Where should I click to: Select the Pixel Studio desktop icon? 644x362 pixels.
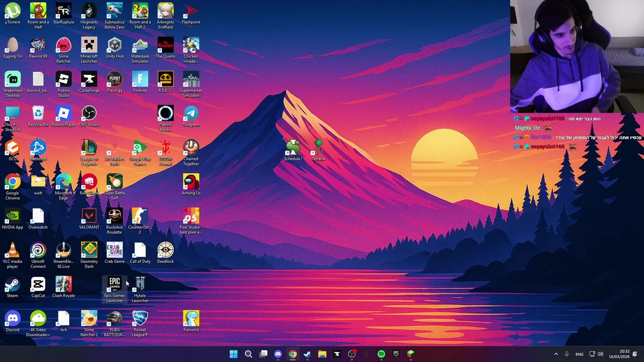click(191, 221)
